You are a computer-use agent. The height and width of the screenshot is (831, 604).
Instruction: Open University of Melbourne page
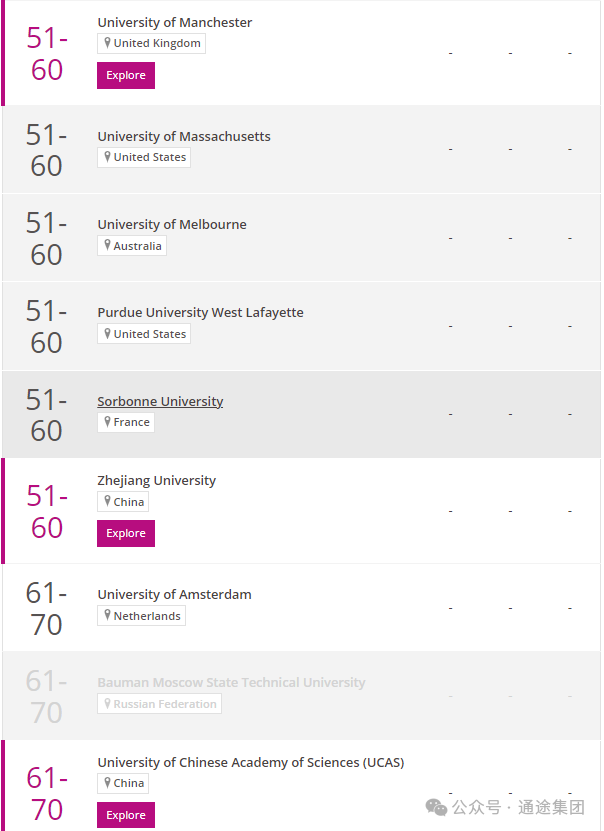(x=172, y=224)
